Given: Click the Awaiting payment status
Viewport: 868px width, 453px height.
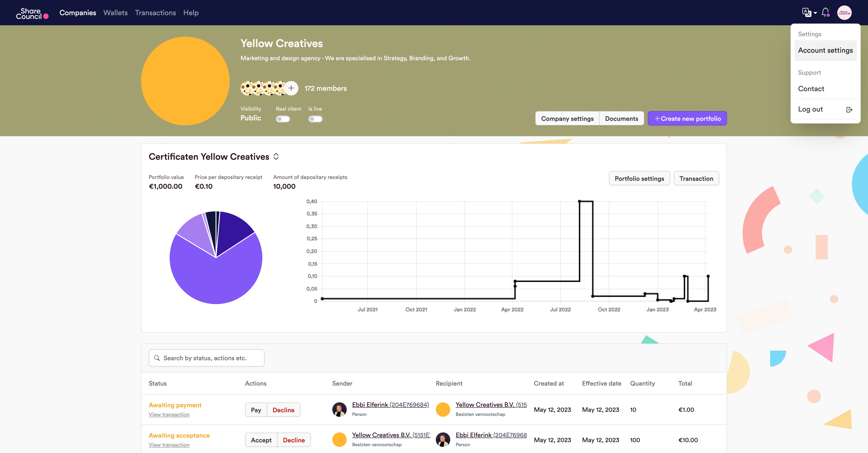Looking at the screenshot, I should coord(175,405).
